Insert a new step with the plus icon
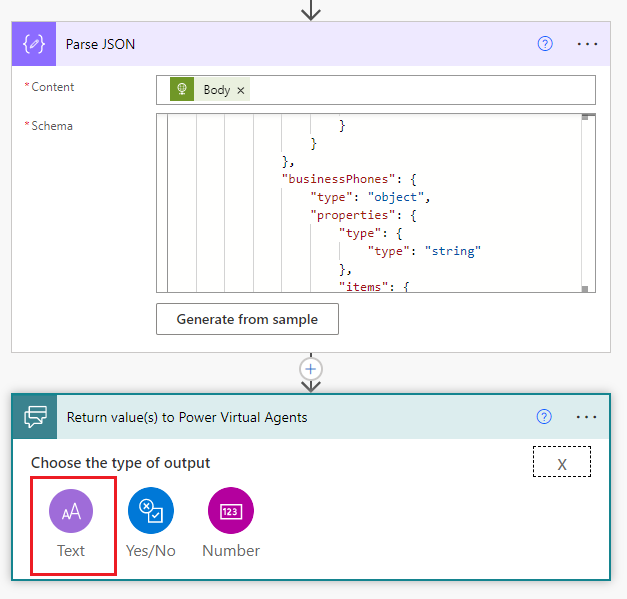Screen dimensions: 627x599 (x=311, y=368)
